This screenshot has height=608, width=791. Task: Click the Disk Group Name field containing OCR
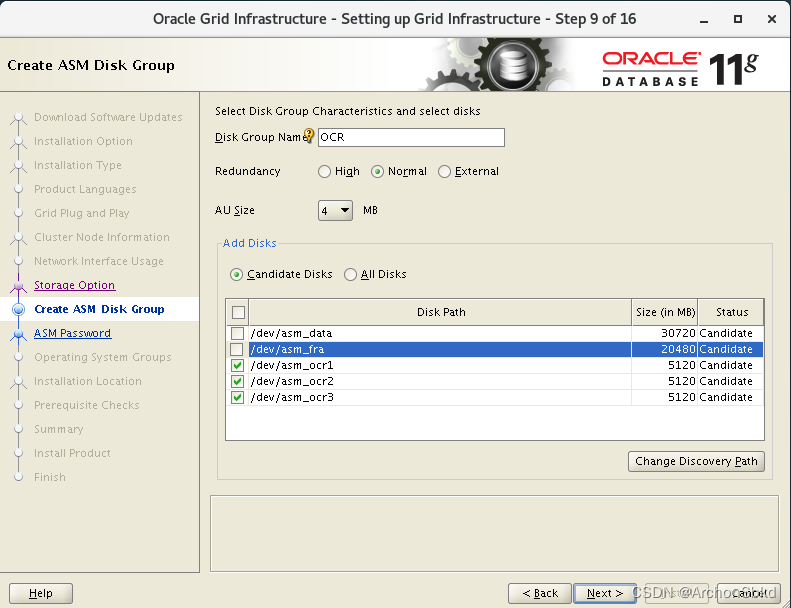(x=411, y=137)
